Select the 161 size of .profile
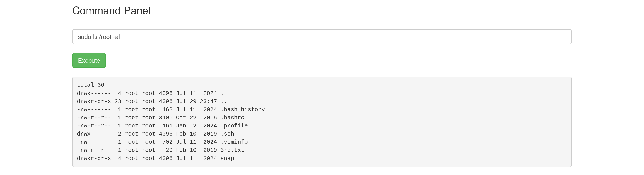This screenshot has width=644, height=175. click(x=168, y=126)
